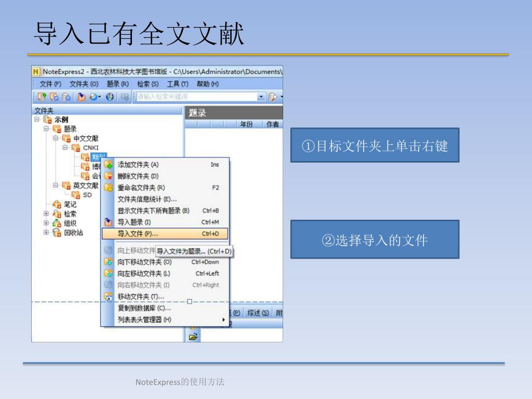Click the 示例 database folder icon
The height and width of the screenshot is (399, 532).
(48, 119)
